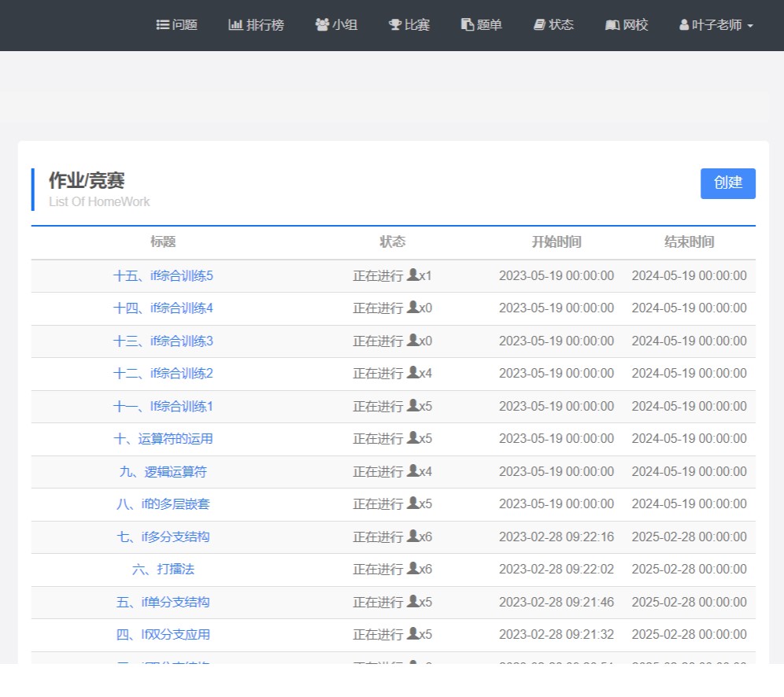The height and width of the screenshot is (697, 784).
Task: Click end time in 十五、if综合训练5 row
Action: coord(689,276)
